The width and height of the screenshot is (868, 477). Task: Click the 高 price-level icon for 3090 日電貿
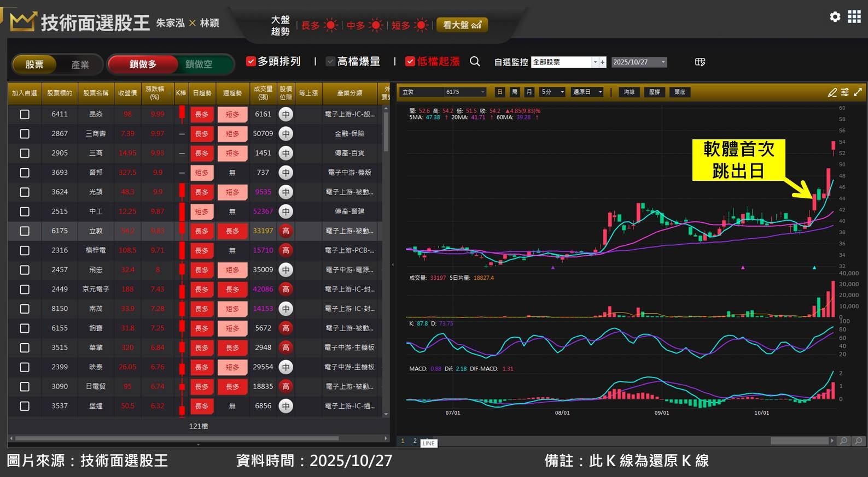point(286,386)
